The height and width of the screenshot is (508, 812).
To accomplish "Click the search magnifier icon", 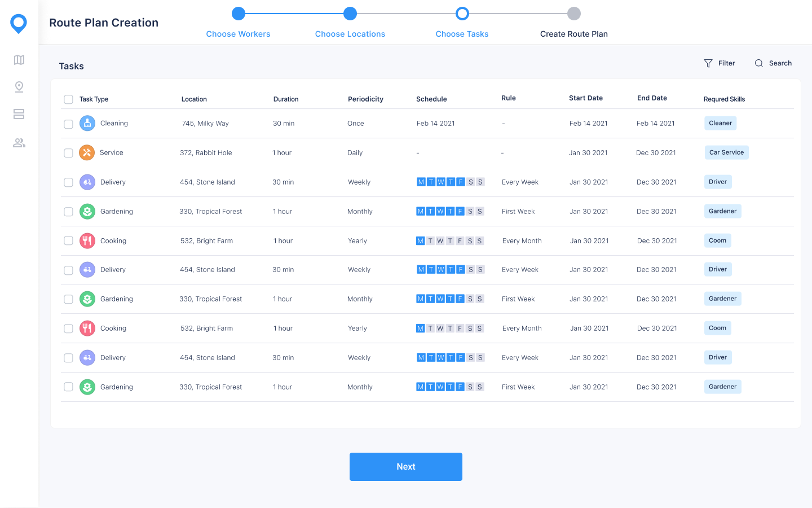I will (x=759, y=63).
